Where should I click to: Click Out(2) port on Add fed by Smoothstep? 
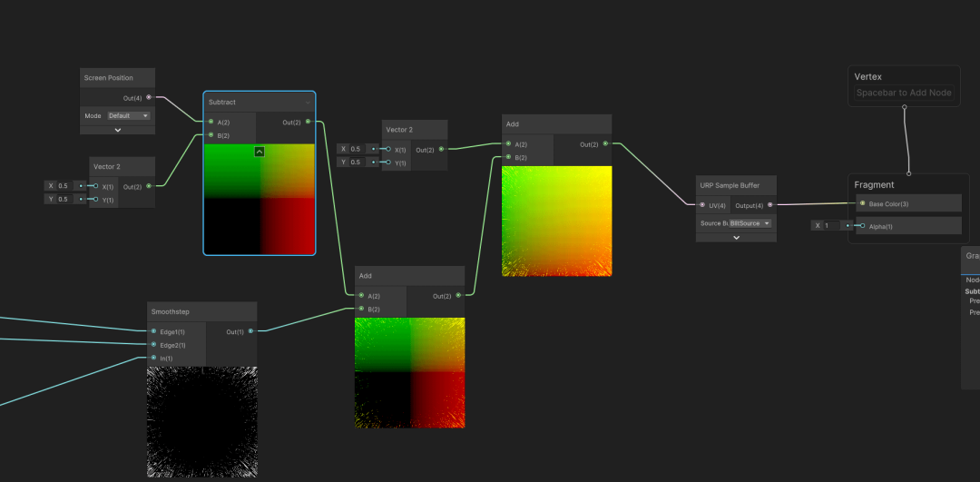pyautogui.click(x=459, y=296)
